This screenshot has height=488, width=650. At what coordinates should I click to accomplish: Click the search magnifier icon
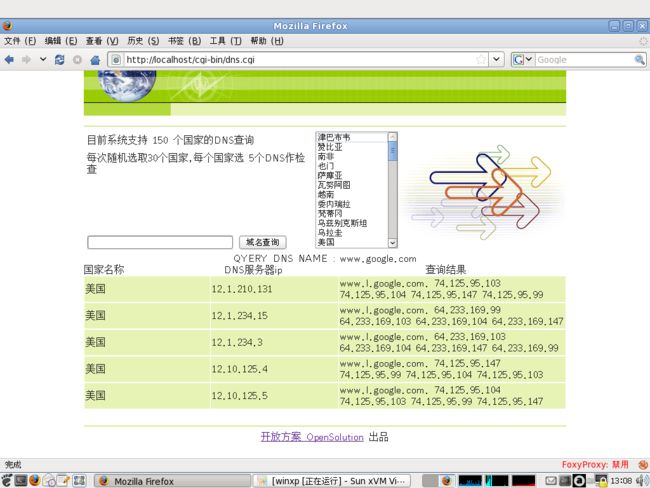640,59
